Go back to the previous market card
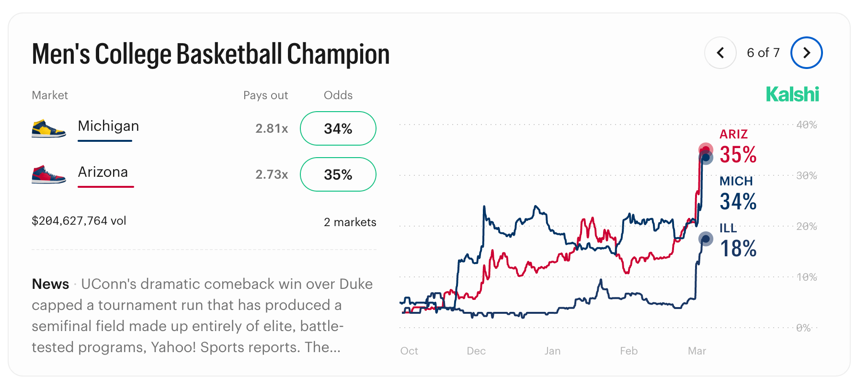This screenshot has width=868, height=389. tap(720, 53)
